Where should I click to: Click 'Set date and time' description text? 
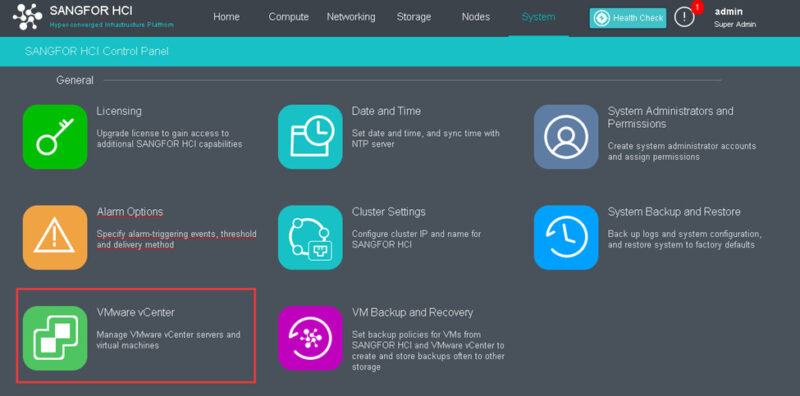tap(426, 138)
